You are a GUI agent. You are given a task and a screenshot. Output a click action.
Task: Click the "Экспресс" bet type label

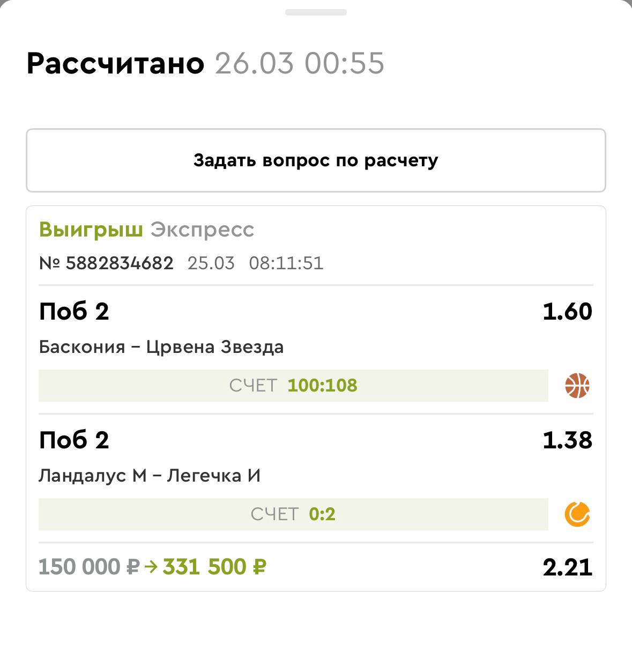(x=202, y=230)
